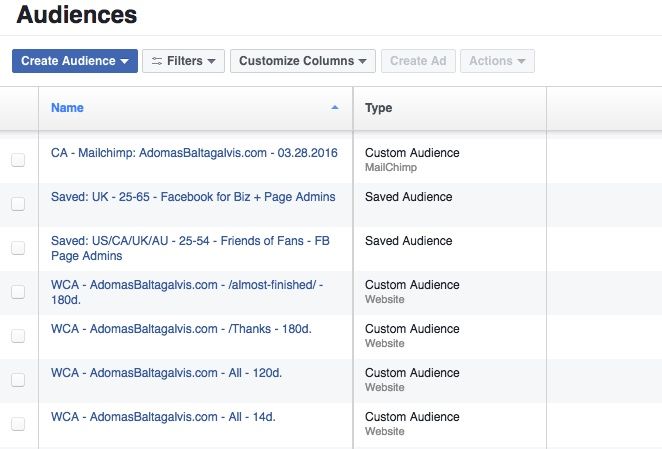Click the Create Ad button
This screenshot has height=449, width=662.
click(x=418, y=61)
